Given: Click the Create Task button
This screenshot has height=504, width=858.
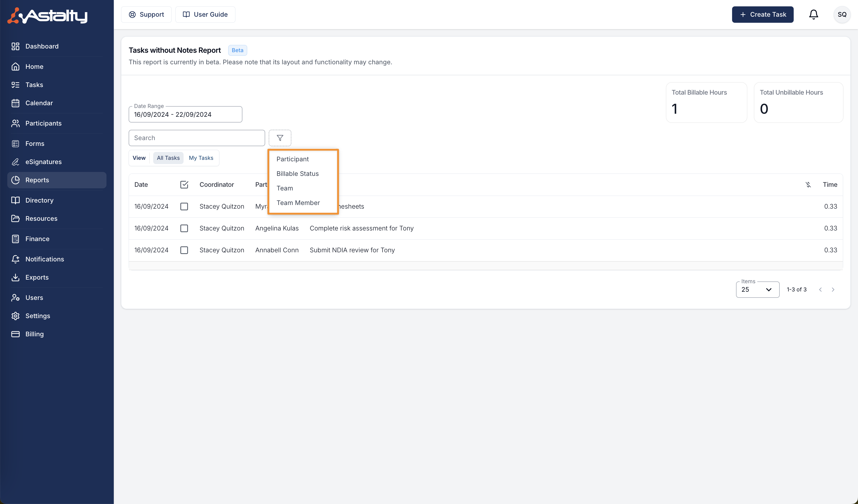Looking at the screenshot, I should tap(762, 14).
